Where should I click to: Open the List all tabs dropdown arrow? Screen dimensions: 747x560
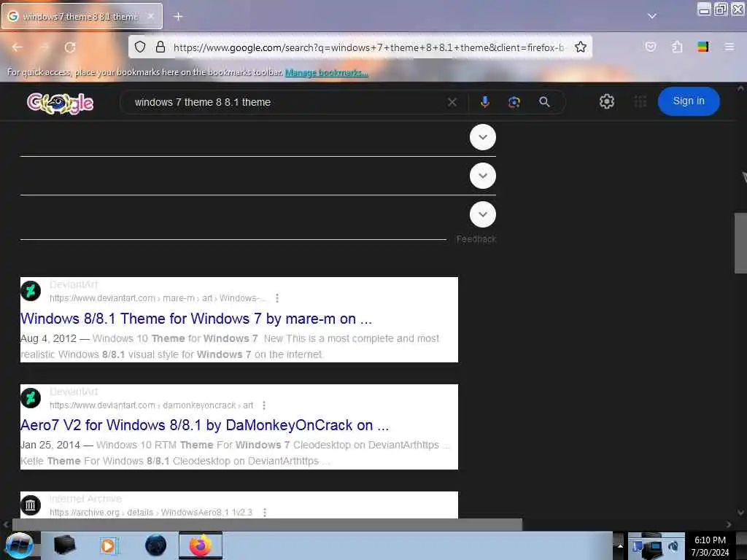[x=651, y=16]
